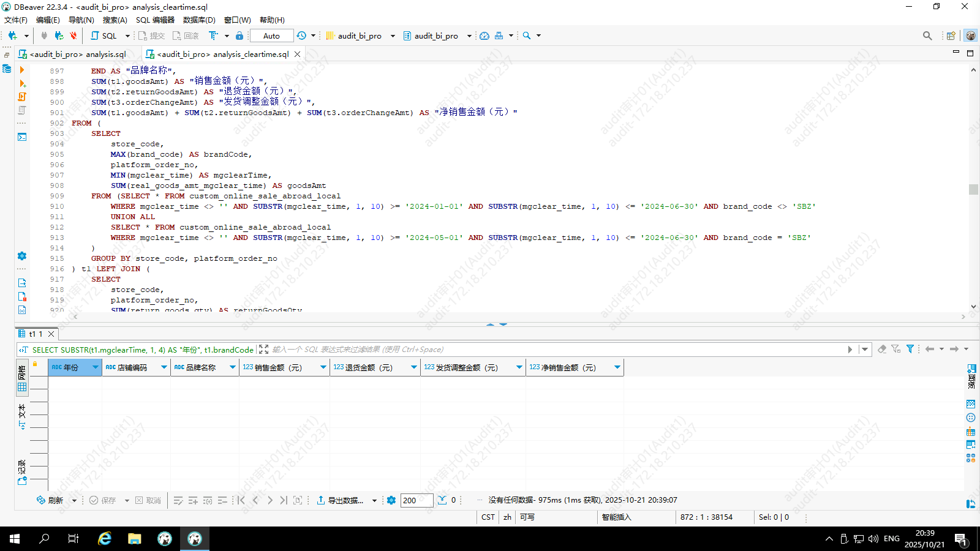Click the export data upload icon
Screen dimensions: 980x551
(x=320, y=500)
